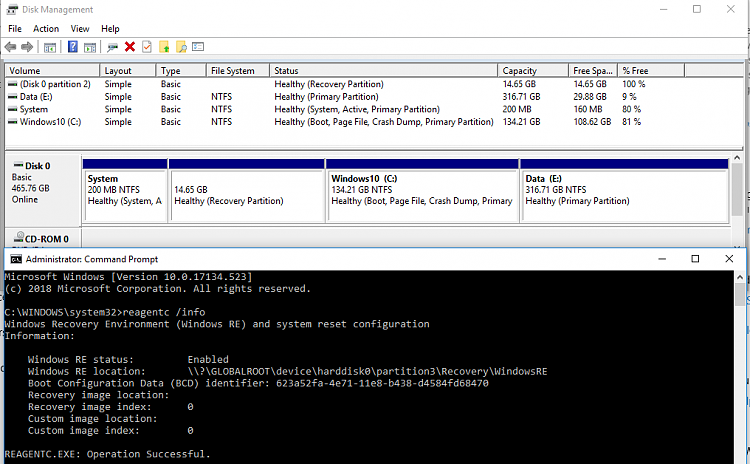Image resolution: width=750 pixels, height=464 pixels.
Task: Click the Forward arrow toolbar icon
Action: click(x=27, y=47)
